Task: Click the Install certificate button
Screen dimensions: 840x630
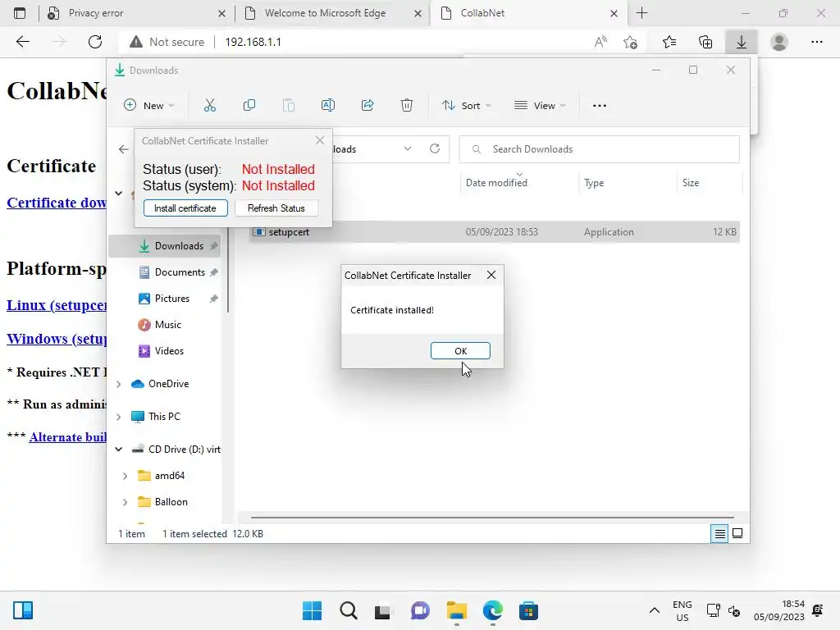Action: 185,208
